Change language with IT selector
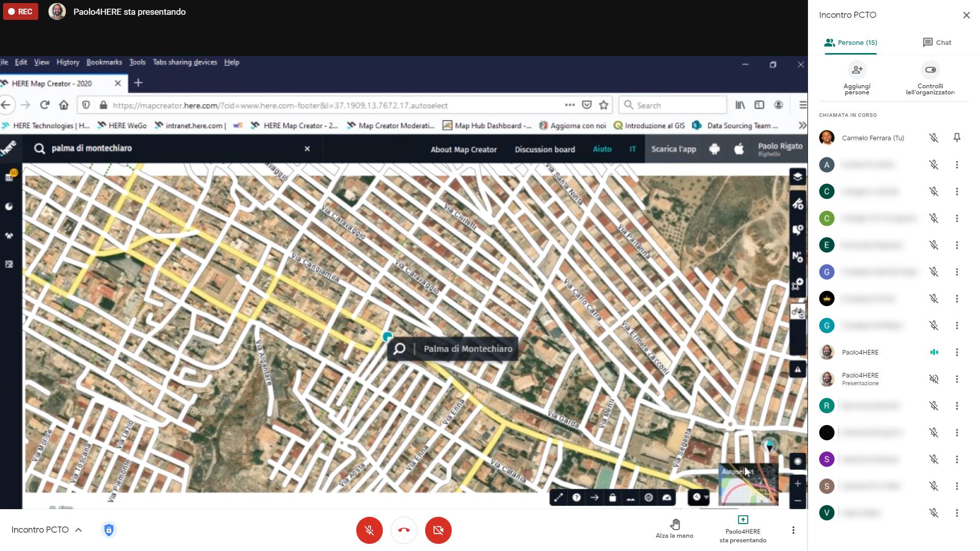980x551 pixels. tap(632, 149)
